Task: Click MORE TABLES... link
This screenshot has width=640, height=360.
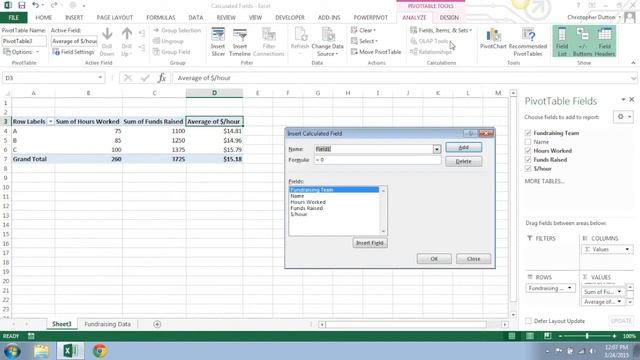Action: click(x=544, y=181)
